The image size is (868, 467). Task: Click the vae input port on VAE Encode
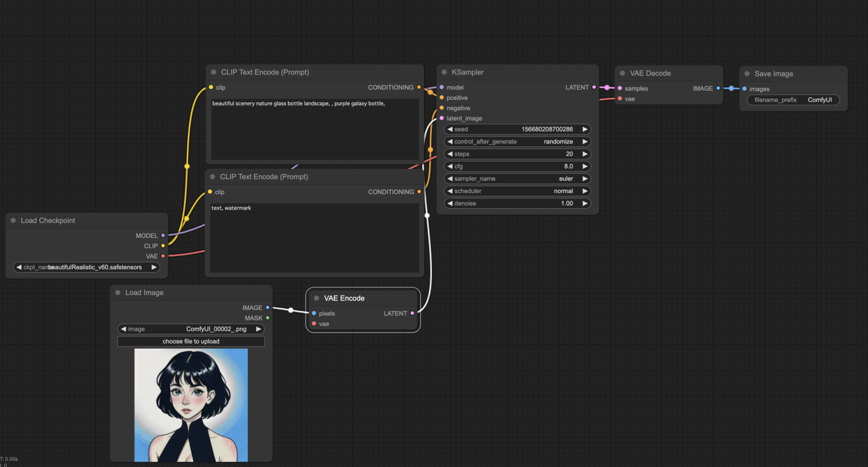click(x=314, y=324)
